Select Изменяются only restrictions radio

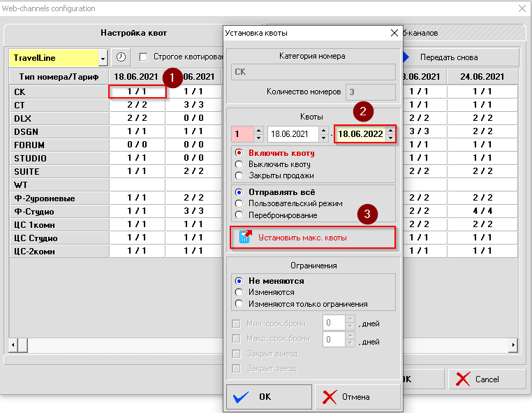pos(239,303)
